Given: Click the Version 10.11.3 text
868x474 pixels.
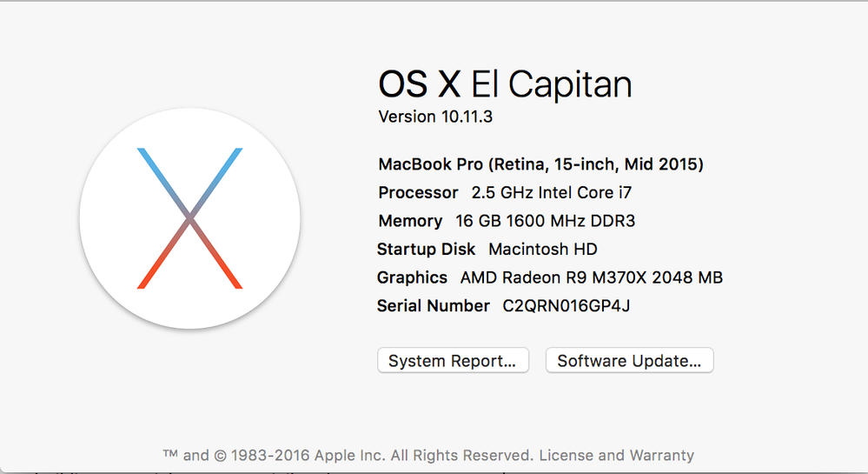Looking at the screenshot, I should (435, 117).
